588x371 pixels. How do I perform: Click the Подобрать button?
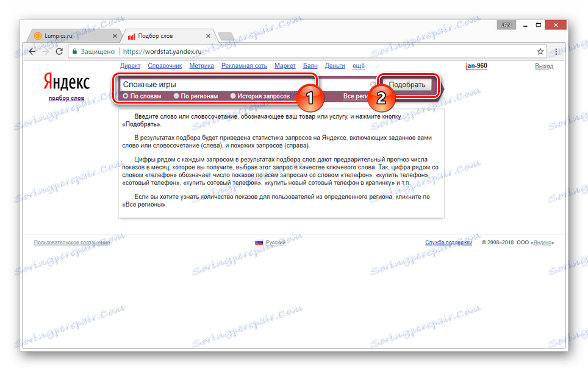click(x=407, y=85)
